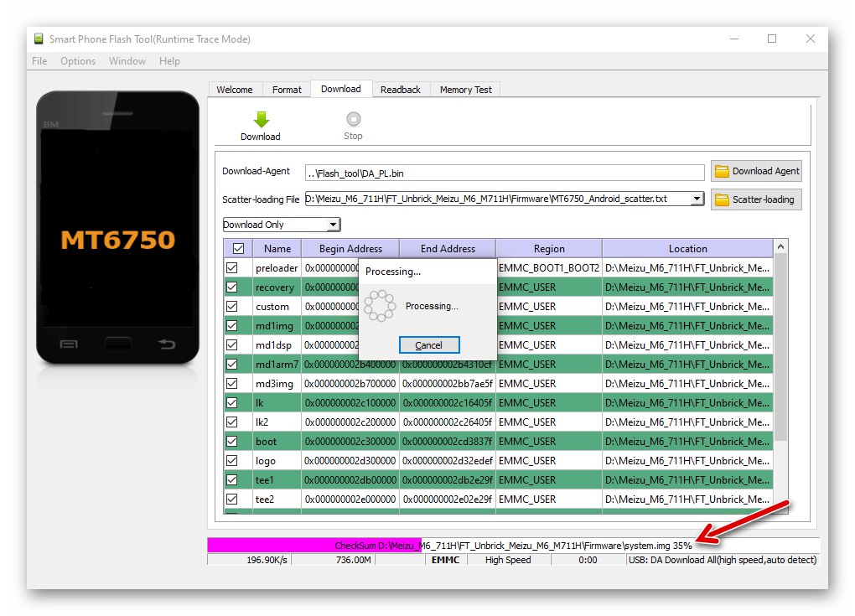Click the EMMC status bar entry
The height and width of the screenshot is (616, 855).
445,560
